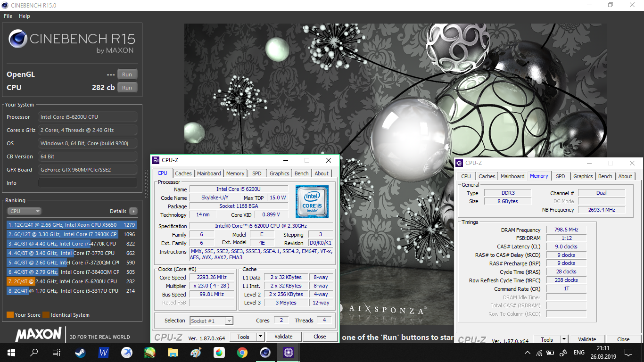This screenshot has width=644, height=362.
Task: Switch to CPU-Z via its taskbar icon
Action: coord(288,352)
